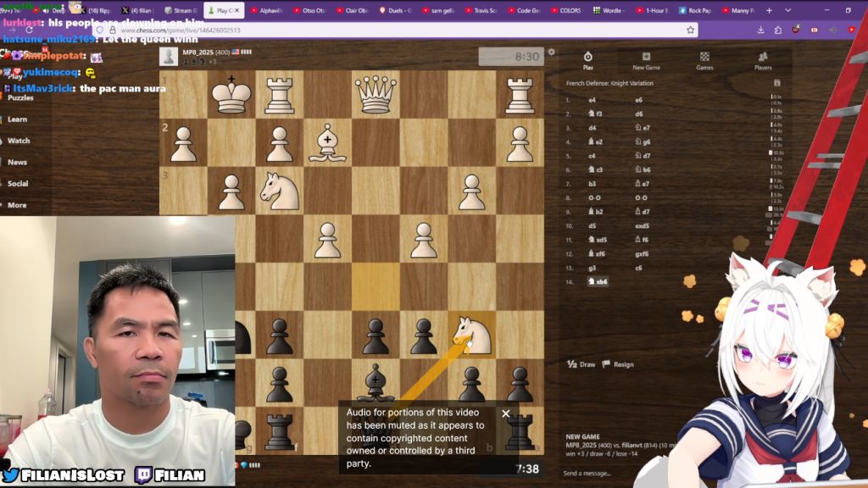Switch to the Code Ge browser tab
868x488 pixels.
pyautogui.click(x=523, y=10)
